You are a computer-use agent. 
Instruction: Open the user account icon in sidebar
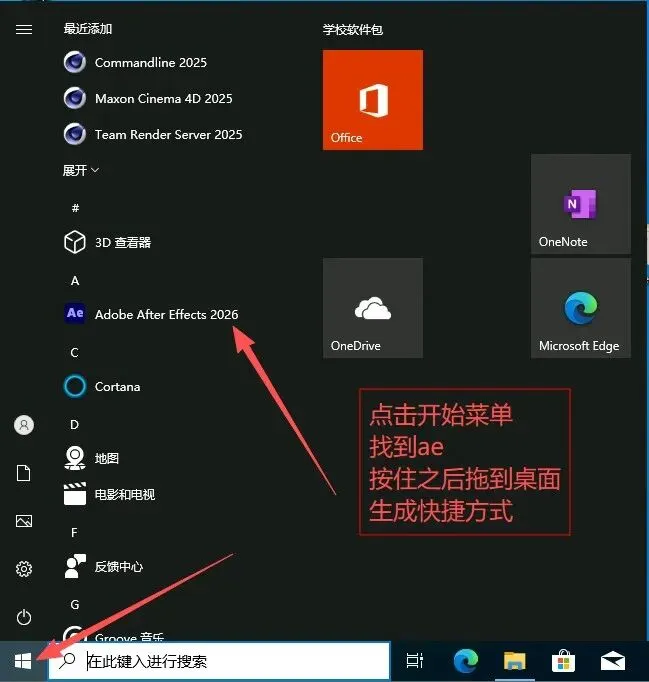24,425
